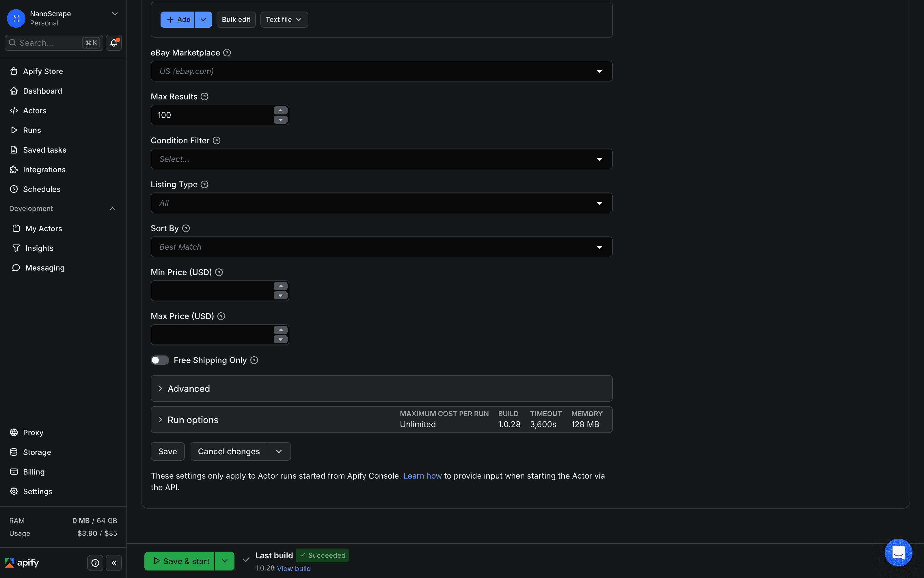Increase Min Price with up stepper

click(281, 286)
